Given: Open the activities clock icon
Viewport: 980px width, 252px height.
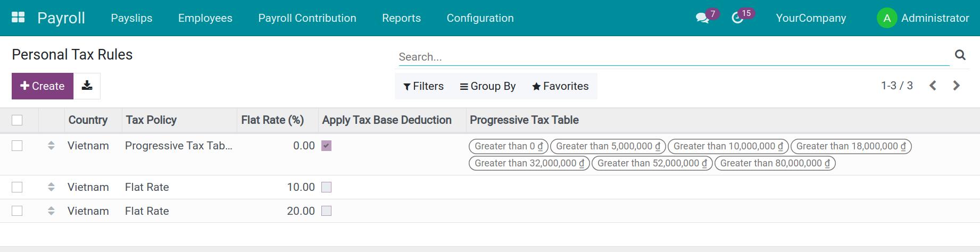Looking at the screenshot, I should (x=737, y=18).
